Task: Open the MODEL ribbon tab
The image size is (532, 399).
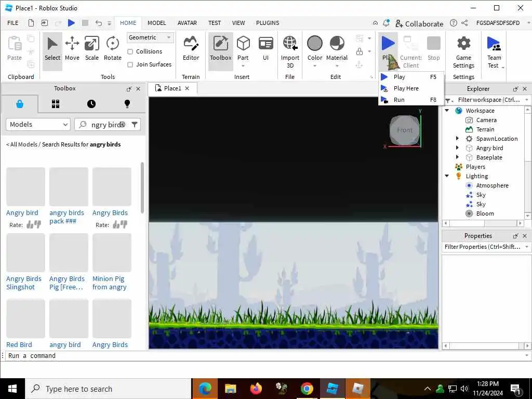Action: [157, 23]
